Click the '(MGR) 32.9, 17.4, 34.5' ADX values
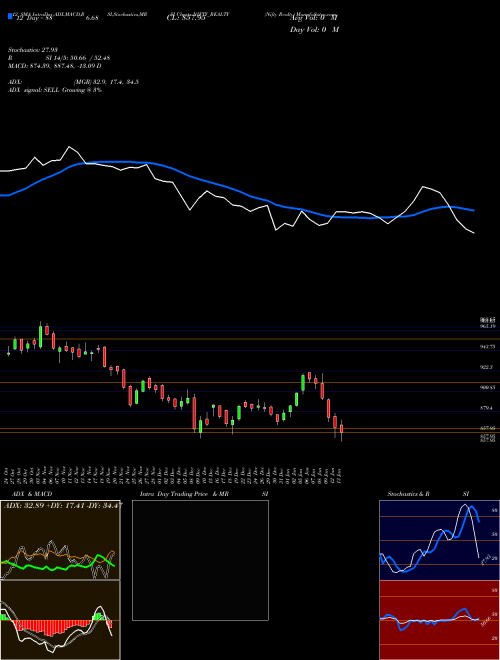The height and width of the screenshot is (660, 500). pos(106,82)
